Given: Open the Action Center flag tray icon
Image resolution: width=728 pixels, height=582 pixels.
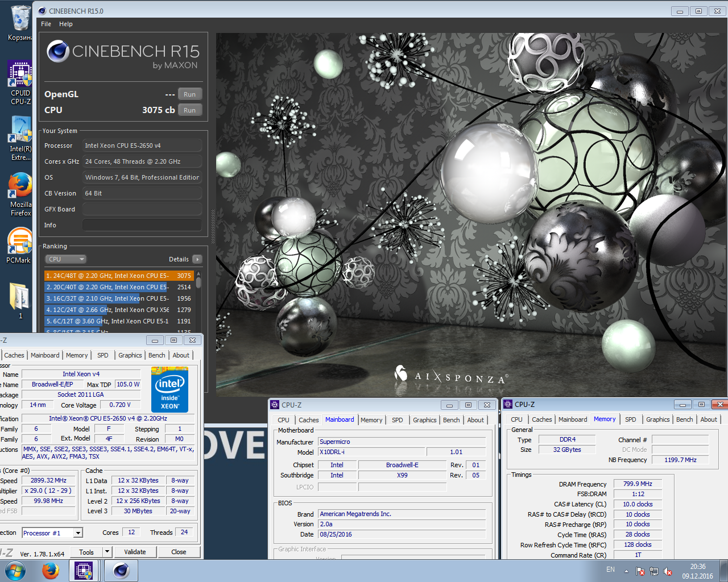Looking at the screenshot, I should coord(640,571).
